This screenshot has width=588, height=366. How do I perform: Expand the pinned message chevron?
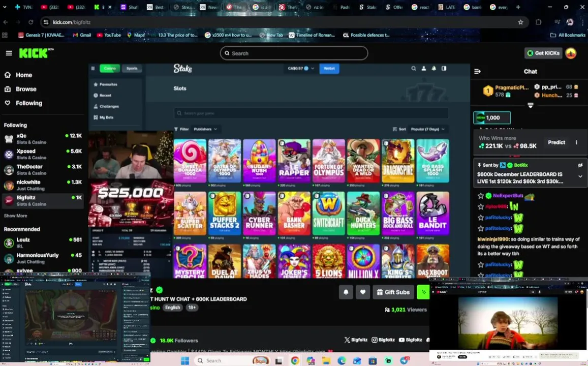point(580,176)
